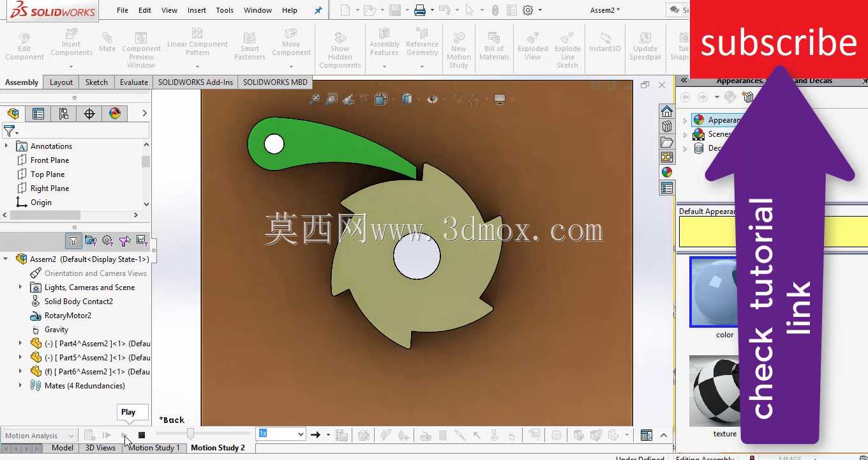Toggle the Filter Driving motion filter

tap(107, 241)
